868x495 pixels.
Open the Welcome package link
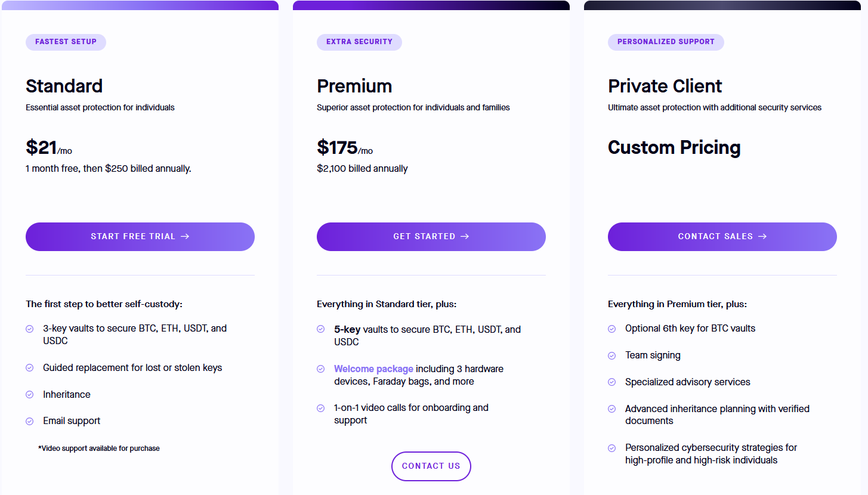[373, 369]
